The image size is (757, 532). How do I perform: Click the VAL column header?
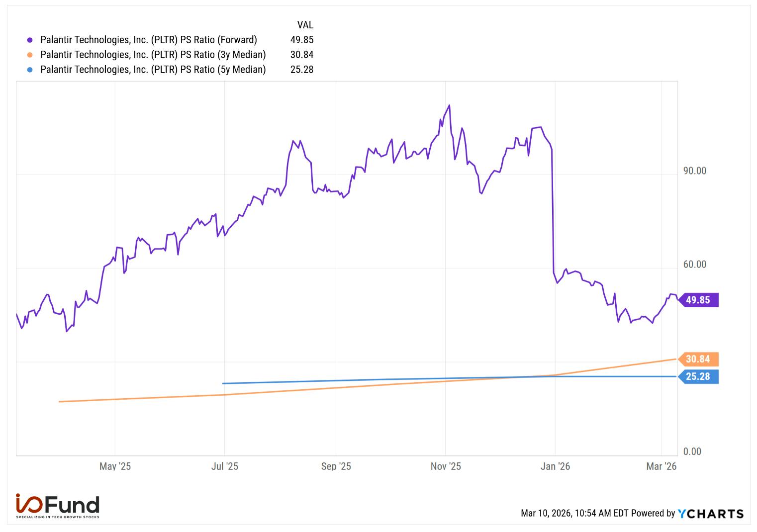point(305,25)
